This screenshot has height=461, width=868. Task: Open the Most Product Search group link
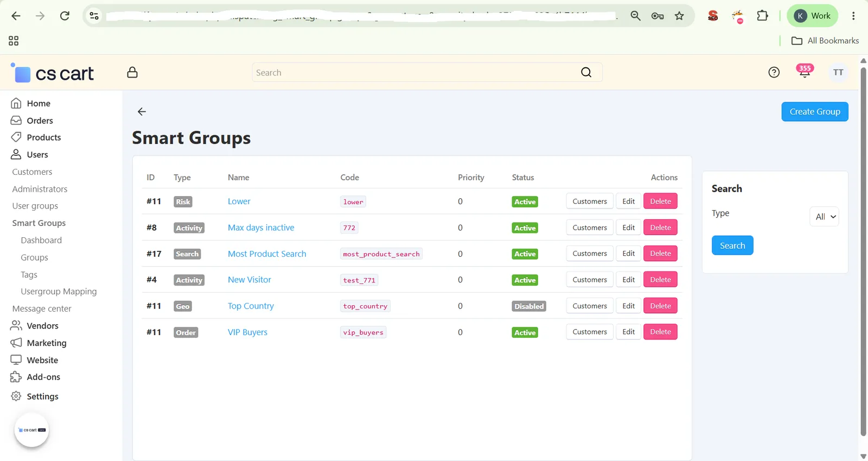(x=267, y=254)
